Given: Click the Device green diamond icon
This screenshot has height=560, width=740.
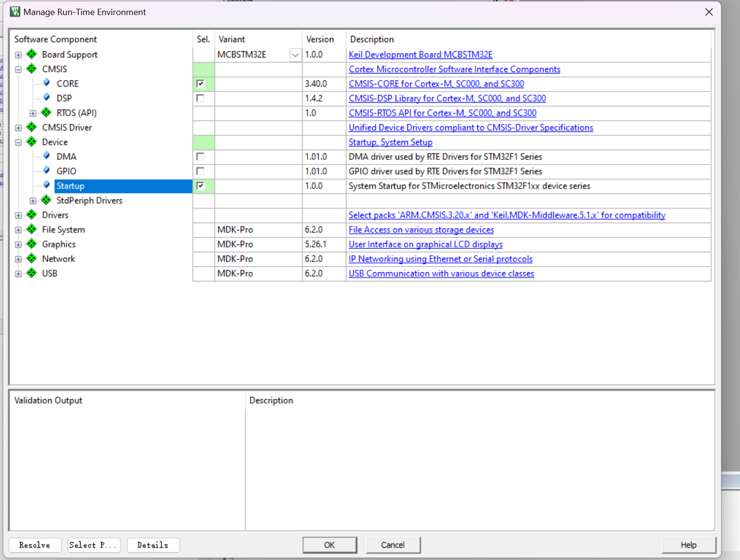Looking at the screenshot, I should (32, 141).
